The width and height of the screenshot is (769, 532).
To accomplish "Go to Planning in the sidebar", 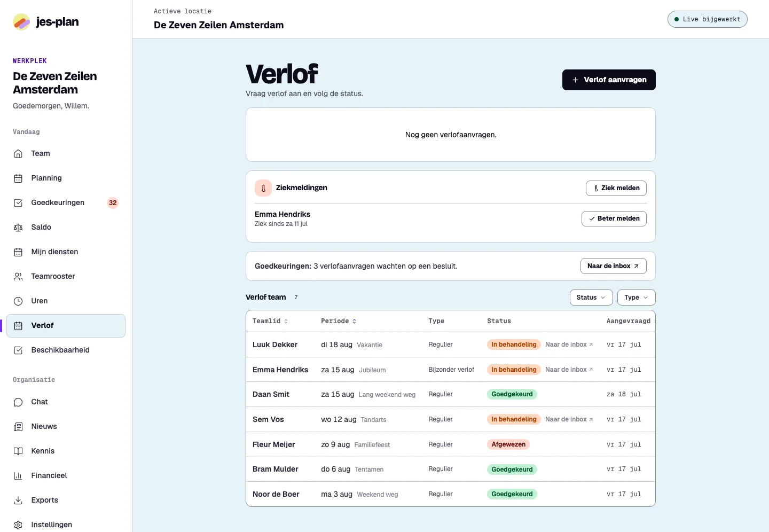I will [66, 178].
